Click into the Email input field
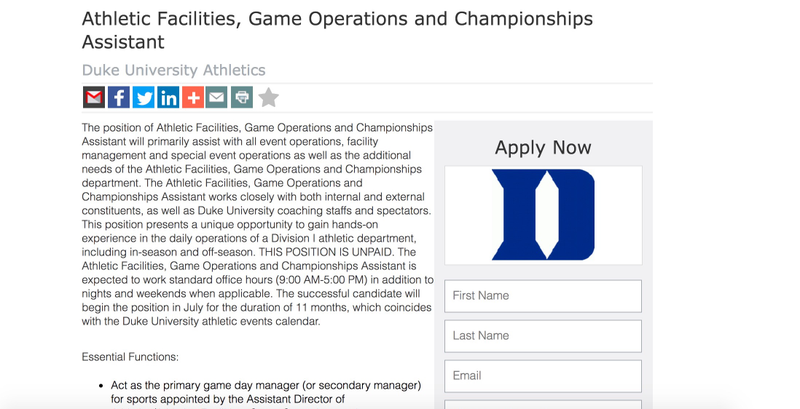The image size is (800, 409). tap(543, 376)
